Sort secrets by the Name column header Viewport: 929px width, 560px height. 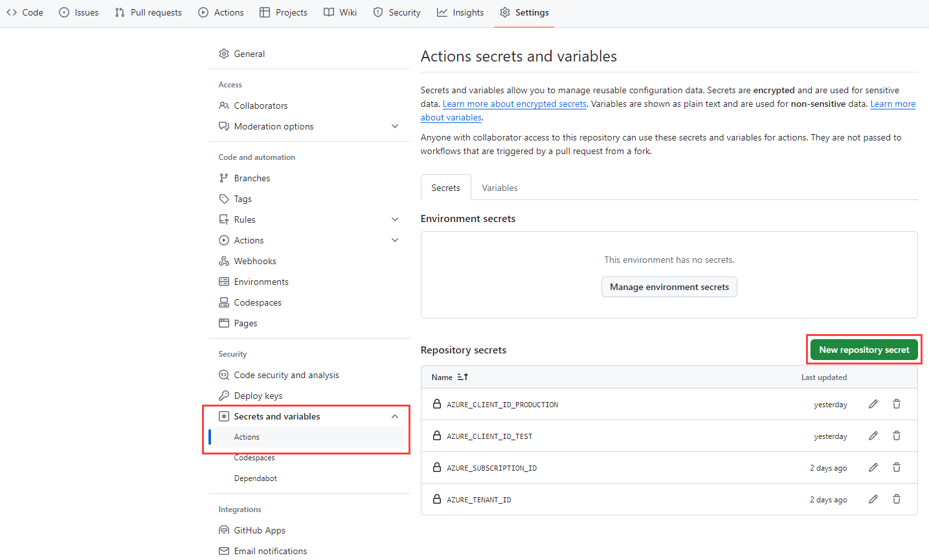(x=442, y=377)
